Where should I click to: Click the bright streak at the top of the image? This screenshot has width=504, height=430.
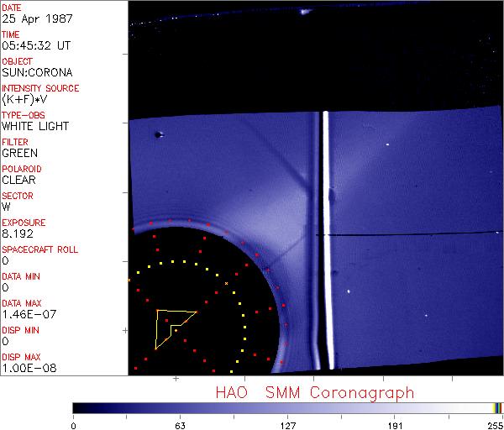[x=305, y=11]
